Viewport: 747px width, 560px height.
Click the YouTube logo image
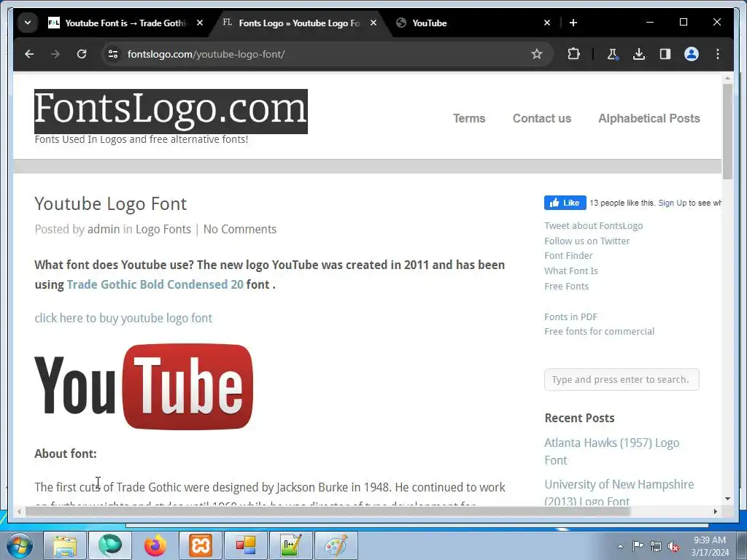click(x=144, y=386)
